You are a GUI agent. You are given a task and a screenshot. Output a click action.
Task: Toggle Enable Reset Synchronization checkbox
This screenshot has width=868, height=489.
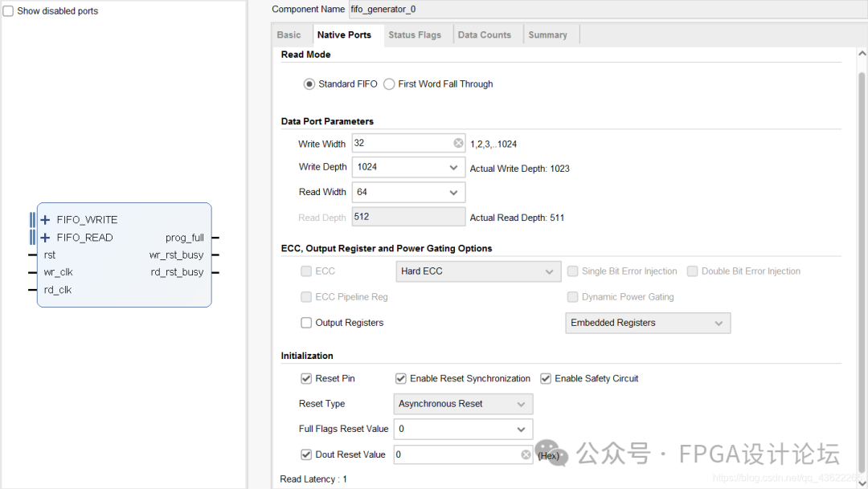401,379
